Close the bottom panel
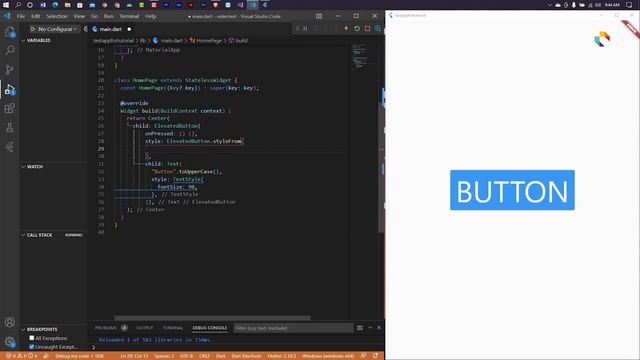This screenshot has width=640, height=360. pyautogui.click(x=379, y=328)
